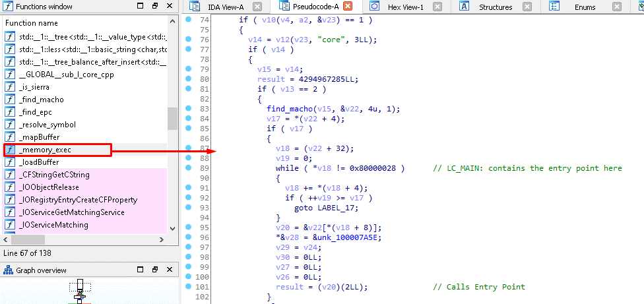Click the functions list scroll-down arrow
This screenshot has width=644, height=304.
172,228
